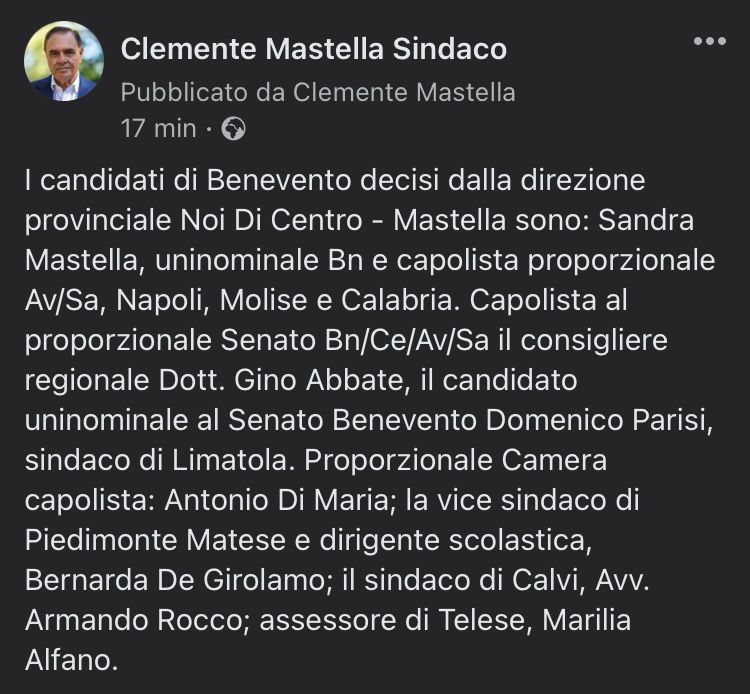Open Clemente Mastella's profile picture
This screenshot has height=694, width=750.
coord(64,61)
